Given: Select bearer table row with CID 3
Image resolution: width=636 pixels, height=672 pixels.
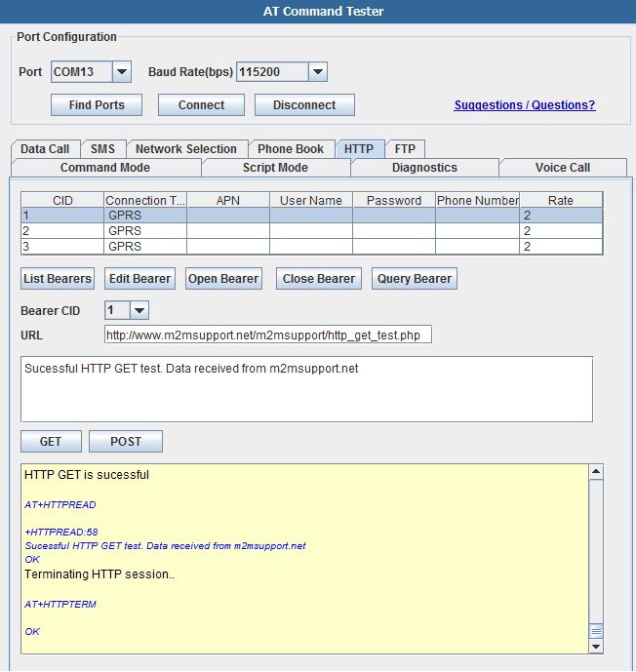Looking at the screenshot, I should tap(312, 247).
